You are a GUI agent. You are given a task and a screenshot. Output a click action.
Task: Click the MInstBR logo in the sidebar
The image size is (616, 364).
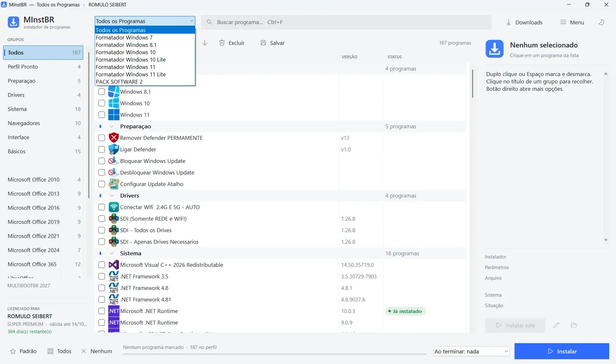point(14,22)
